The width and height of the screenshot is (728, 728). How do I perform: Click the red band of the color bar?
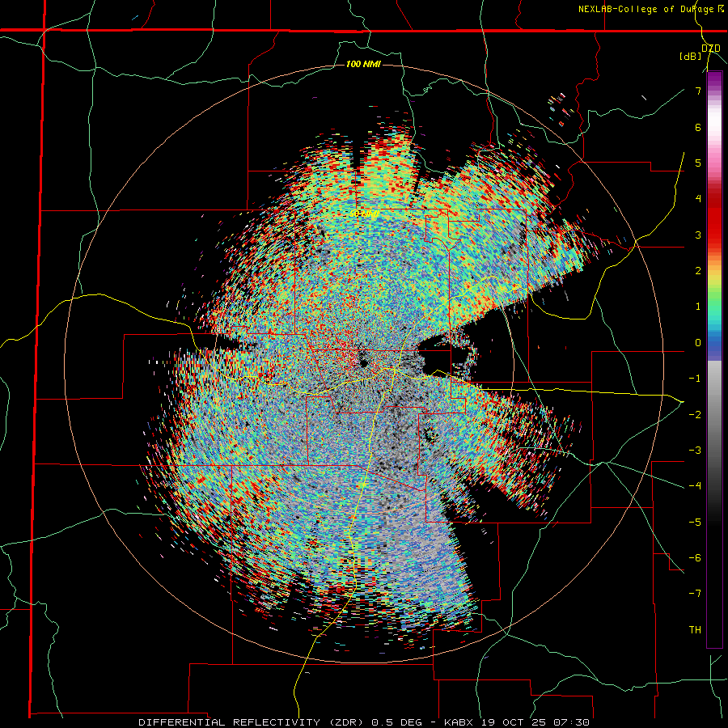(x=714, y=218)
